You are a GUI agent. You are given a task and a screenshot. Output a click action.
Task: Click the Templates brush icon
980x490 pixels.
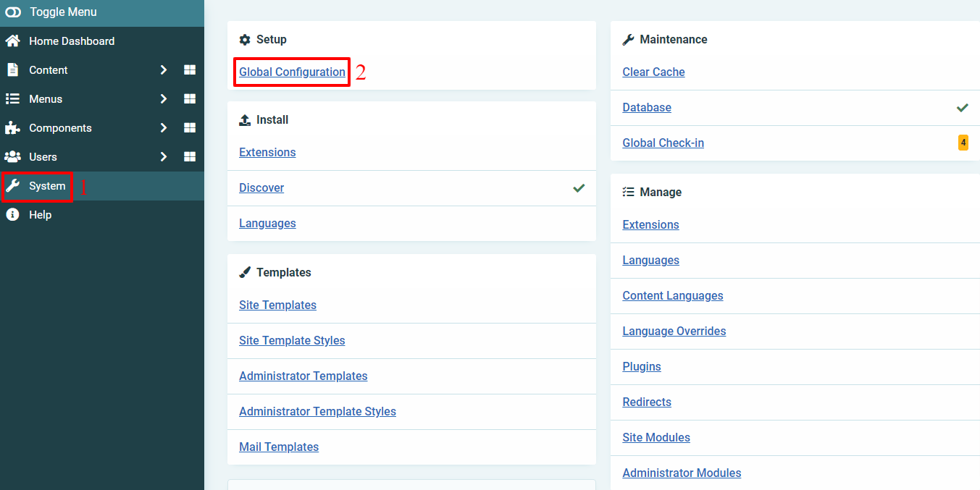click(x=245, y=272)
